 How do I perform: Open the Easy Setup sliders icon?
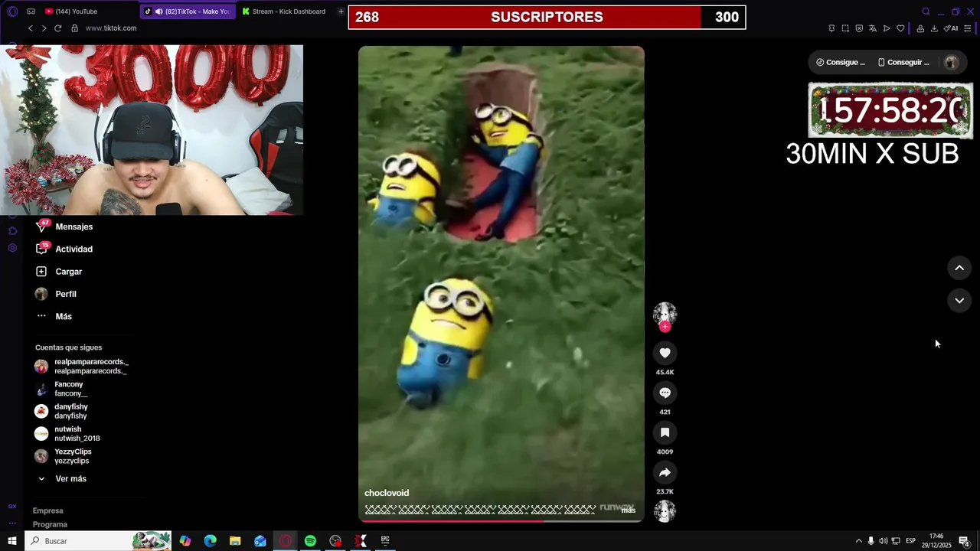pos(968,28)
